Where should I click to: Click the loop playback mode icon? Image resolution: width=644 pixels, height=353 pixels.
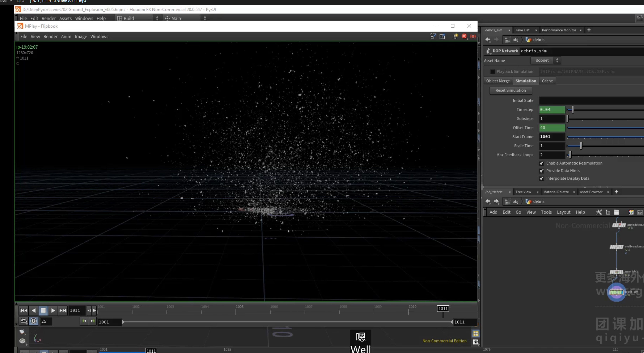pyautogui.click(x=24, y=321)
